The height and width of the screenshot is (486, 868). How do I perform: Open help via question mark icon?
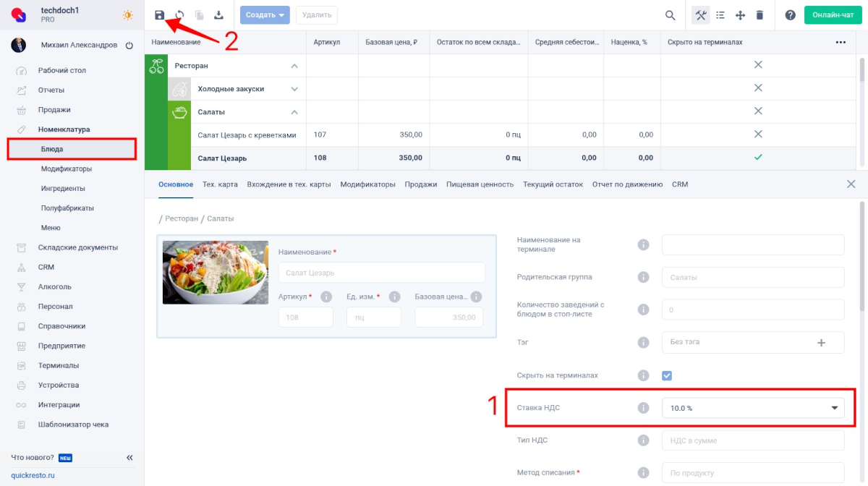(791, 15)
